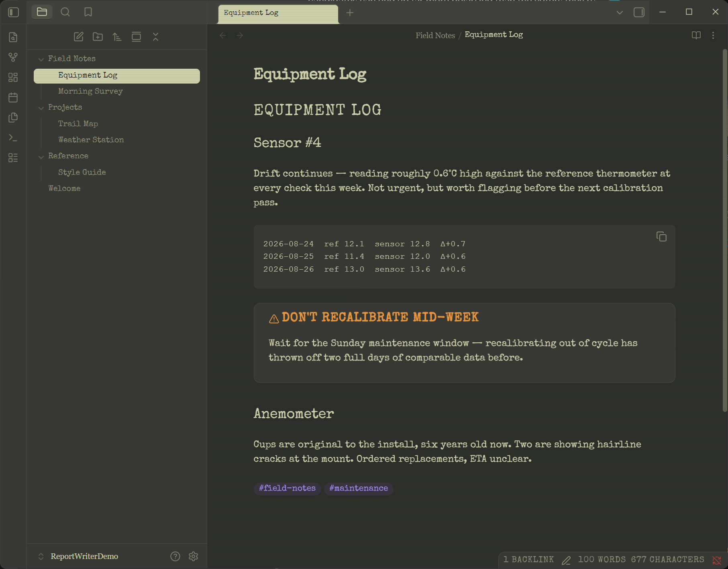Open graph view ribbon icon
728x569 pixels.
[x=13, y=57]
